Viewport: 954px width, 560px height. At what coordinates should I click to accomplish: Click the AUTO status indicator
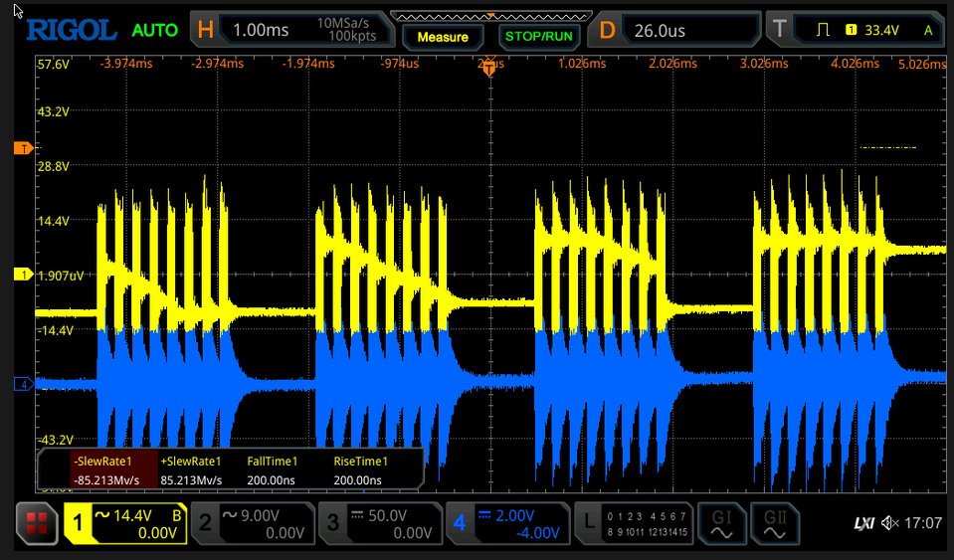154,30
